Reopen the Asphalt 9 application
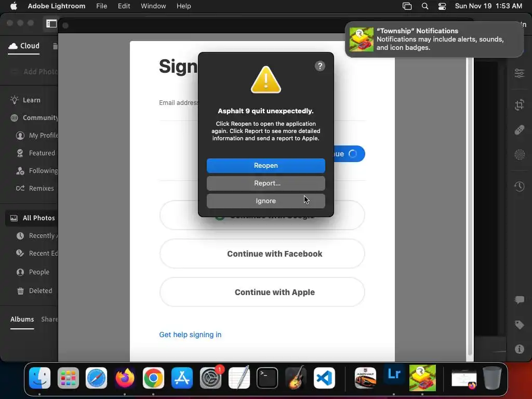Image resolution: width=532 pixels, height=399 pixels. point(265,166)
